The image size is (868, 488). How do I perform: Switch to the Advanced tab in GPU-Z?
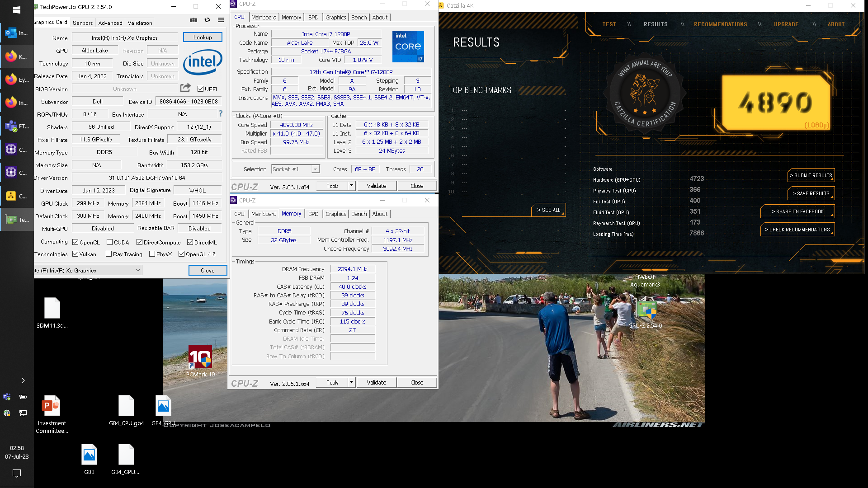tap(110, 23)
